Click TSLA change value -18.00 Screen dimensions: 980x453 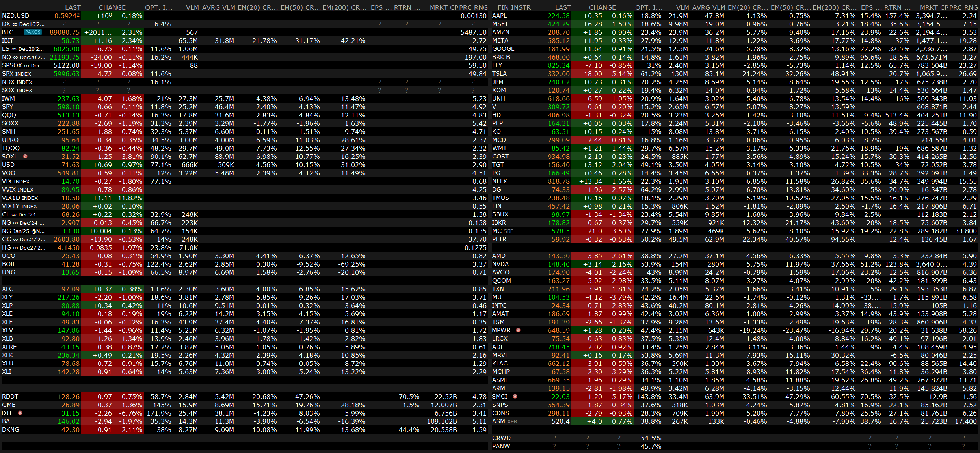[592, 74]
